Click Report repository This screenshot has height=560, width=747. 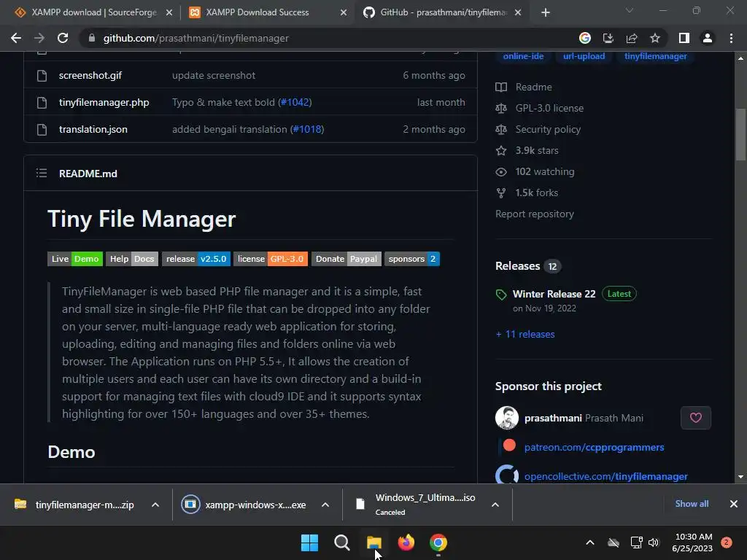[535, 214]
